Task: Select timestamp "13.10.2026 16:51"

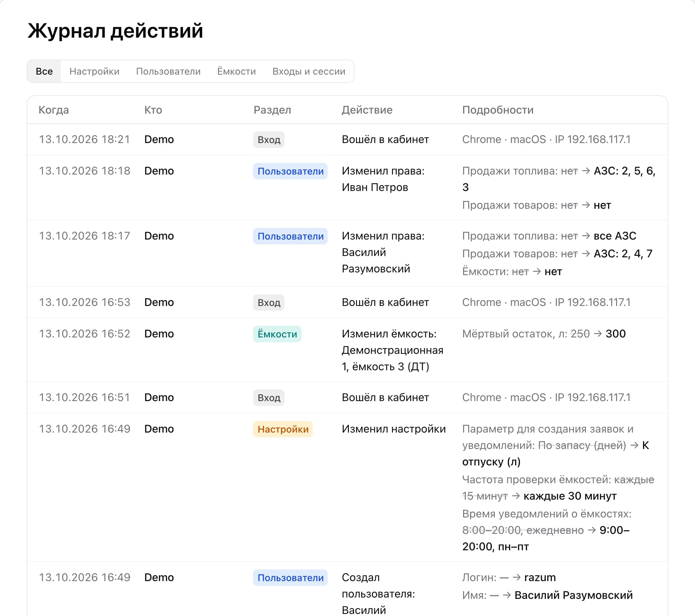Action: pyautogui.click(x=84, y=397)
